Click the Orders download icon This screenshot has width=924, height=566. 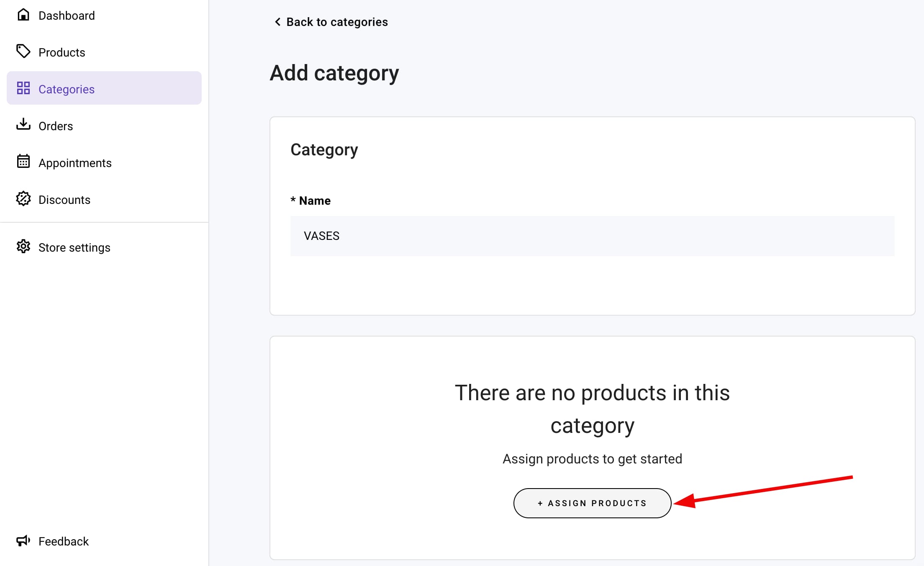tap(23, 125)
